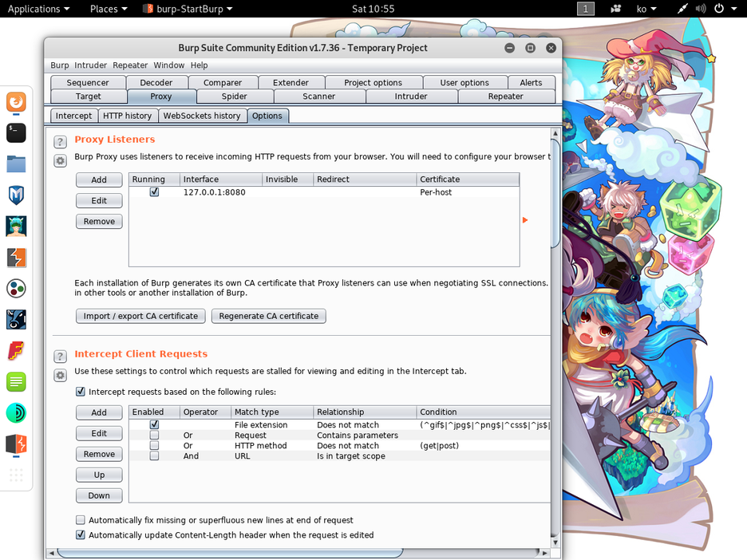The image size is (747, 560).
Task: Open the Project options tab
Action: [x=373, y=82]
